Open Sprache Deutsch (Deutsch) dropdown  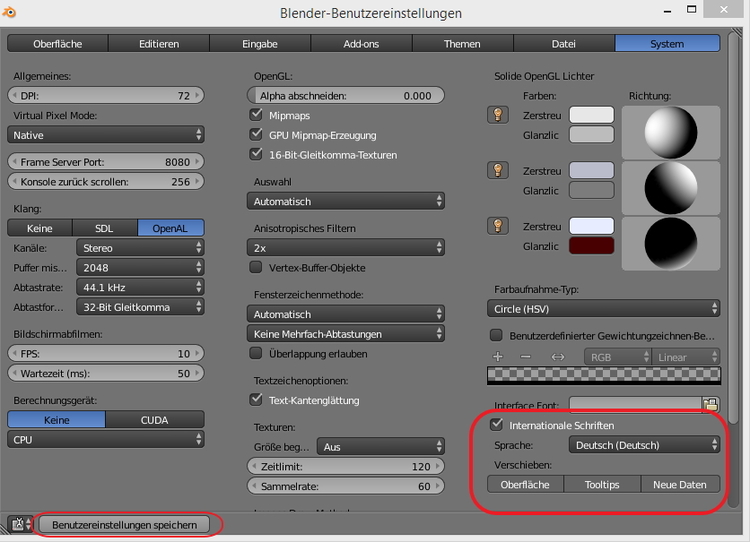[x=644, y=445]
